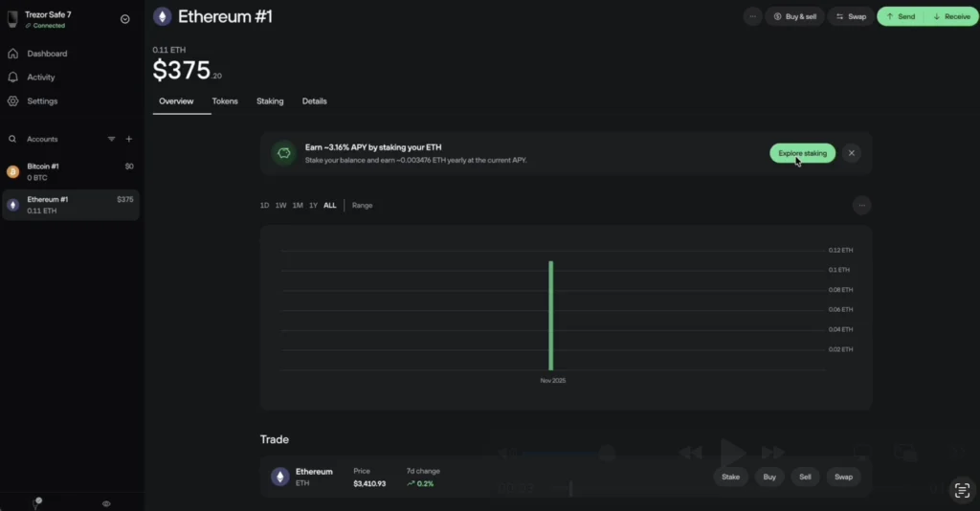Add a new account with plus icon

129,139
